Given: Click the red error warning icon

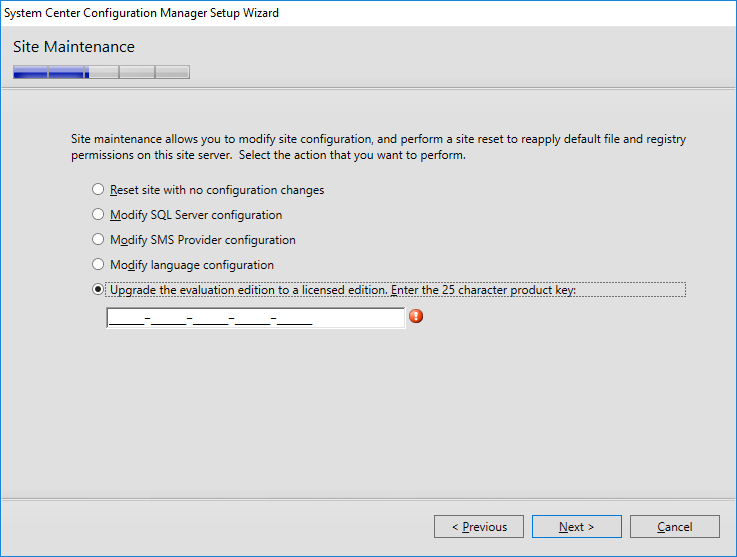Looking at the screenshot, I should (416, 316).
